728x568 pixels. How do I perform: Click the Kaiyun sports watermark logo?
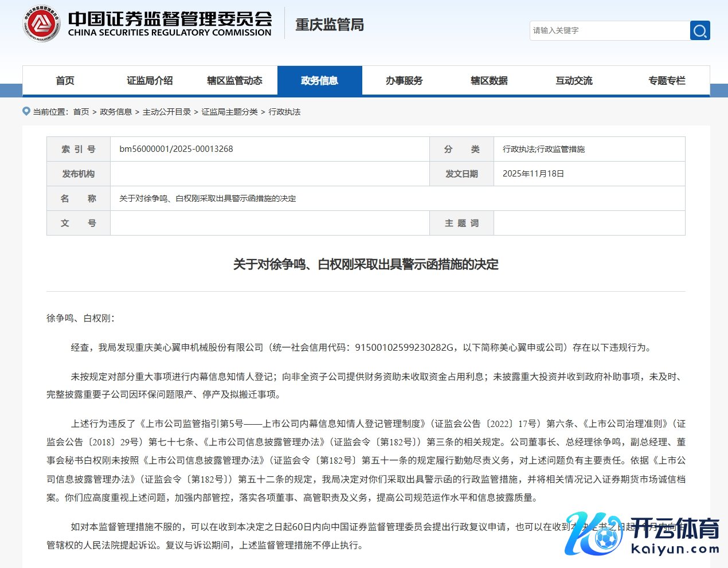[642, 534]
